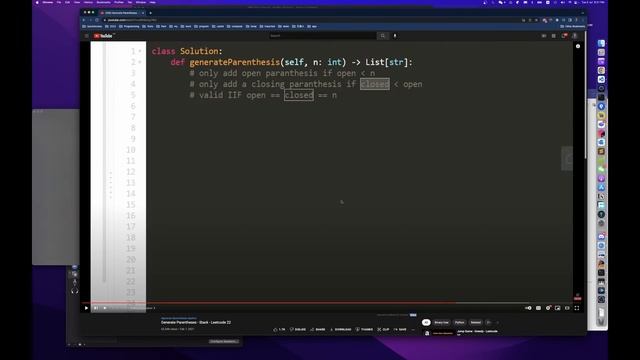The width and height of the screenshot is (640, 360).
Task: Click 'generateParenthesis' in the code
Action: tap(234, 62)
